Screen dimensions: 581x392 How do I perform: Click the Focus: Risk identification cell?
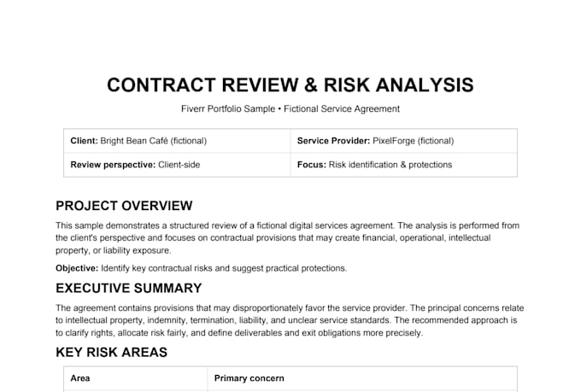click(404, 165)
